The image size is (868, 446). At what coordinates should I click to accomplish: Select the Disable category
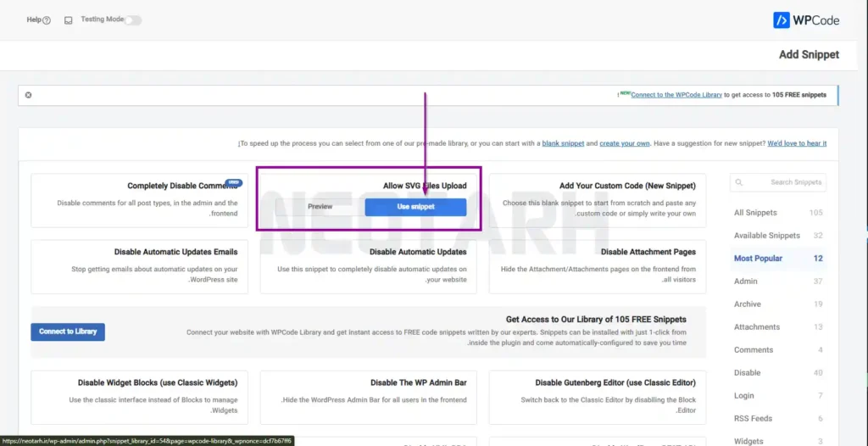point(778,373)
